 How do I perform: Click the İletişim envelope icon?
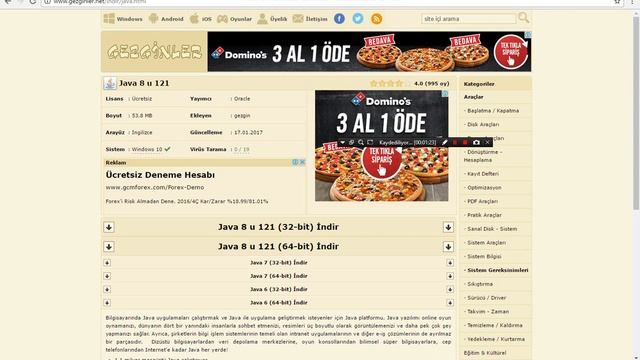pos(298,19)
